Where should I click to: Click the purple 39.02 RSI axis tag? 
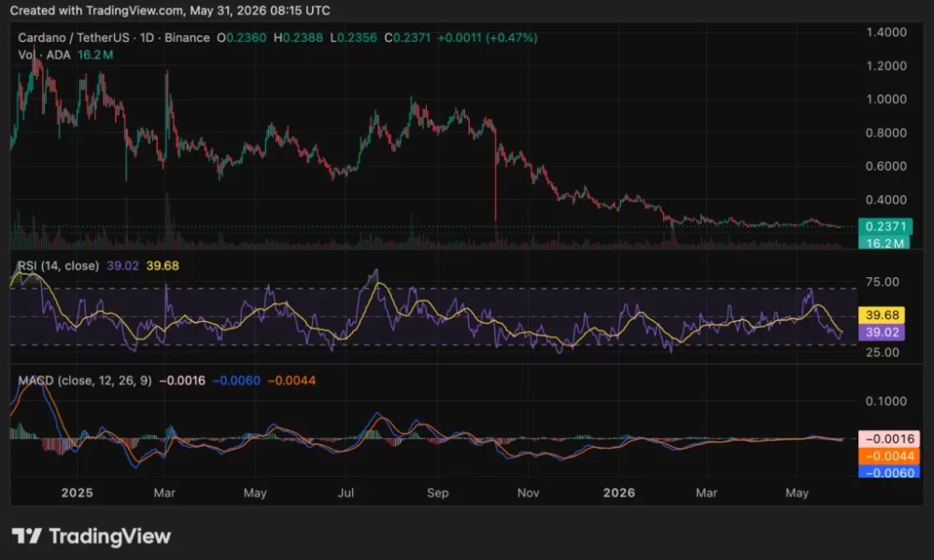coord(882,332)
